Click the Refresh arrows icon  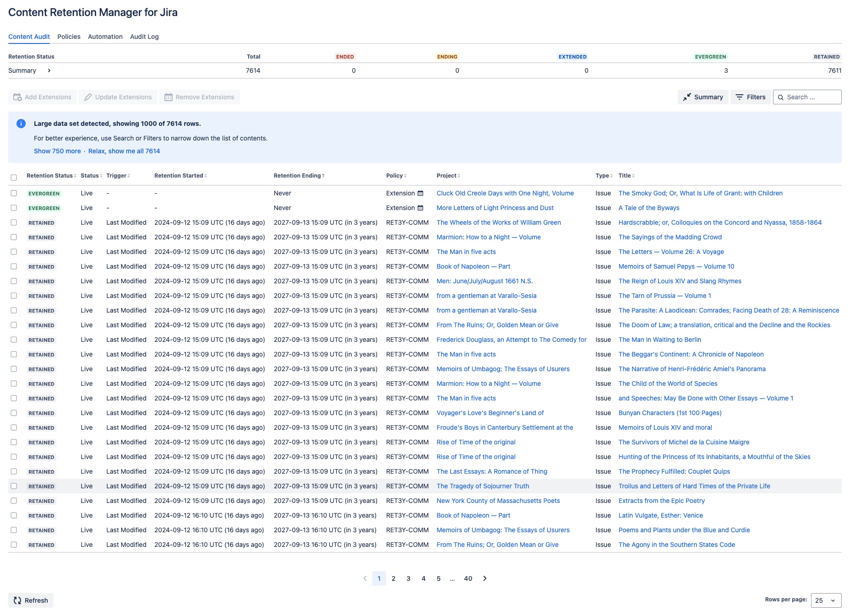(x=17, y=600)
